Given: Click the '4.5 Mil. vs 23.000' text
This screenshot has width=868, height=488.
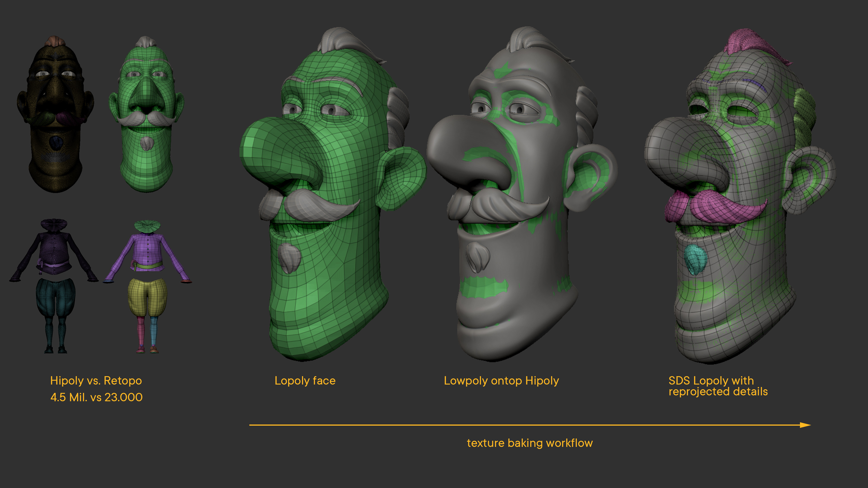Looking at the screenshot, I should click(96, 397).
